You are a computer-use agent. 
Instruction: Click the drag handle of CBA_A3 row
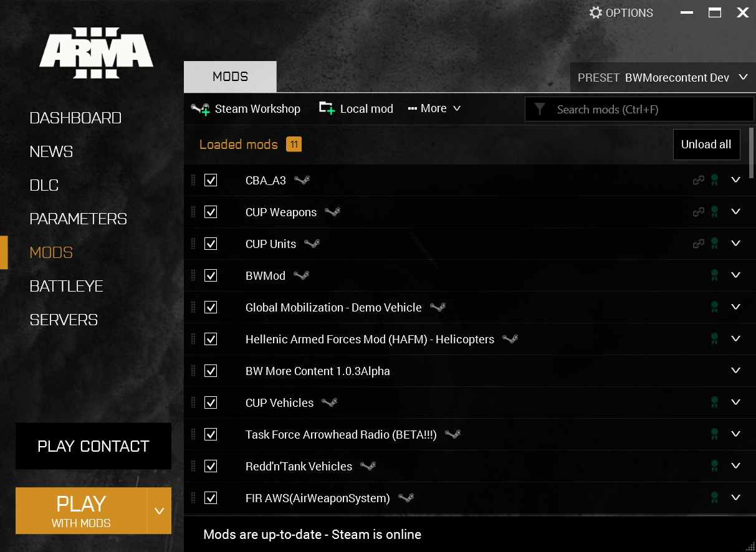pos(193,180)
